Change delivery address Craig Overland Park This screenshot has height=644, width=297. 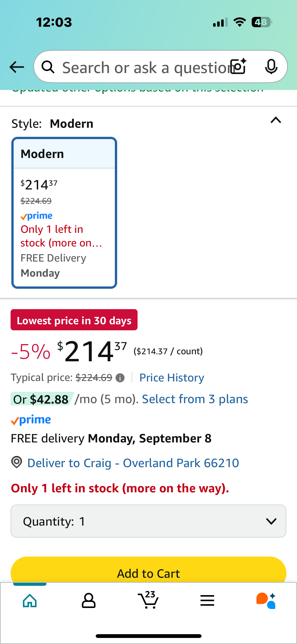(x=133, y=463)
